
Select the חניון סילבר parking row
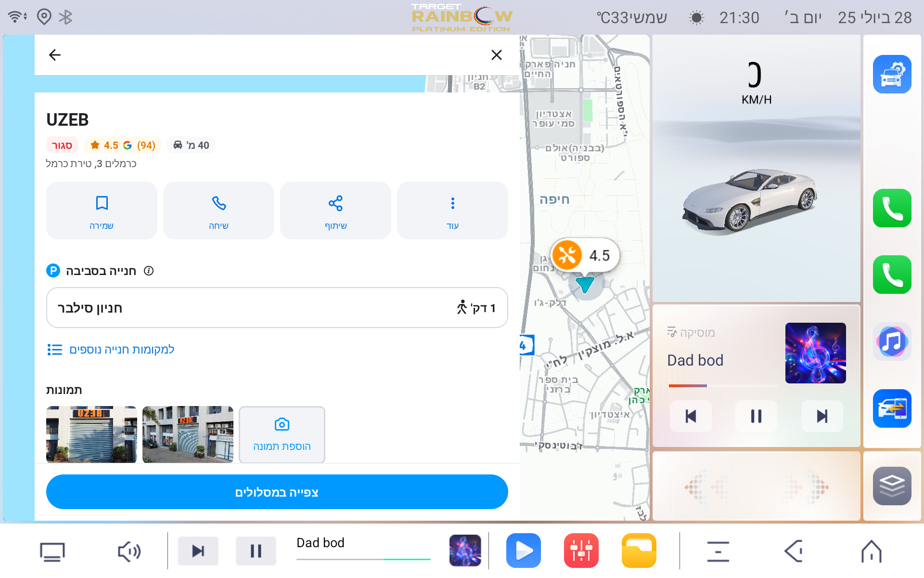[277, 308]
